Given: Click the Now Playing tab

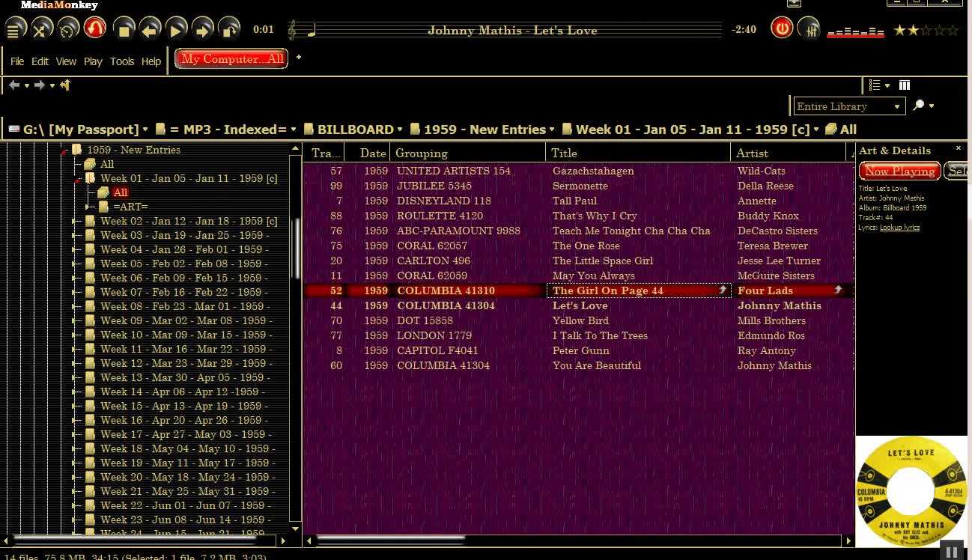Looking at the screenshot, I should coord(899,171).
